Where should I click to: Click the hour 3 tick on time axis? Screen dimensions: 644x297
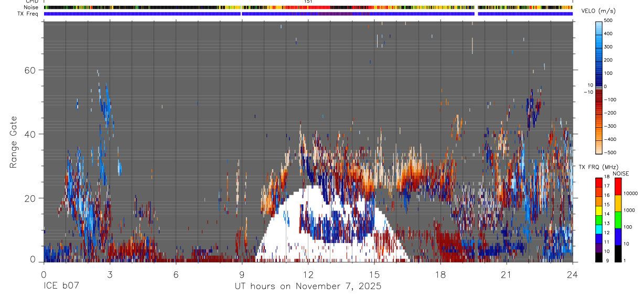[x=110, y=274]
